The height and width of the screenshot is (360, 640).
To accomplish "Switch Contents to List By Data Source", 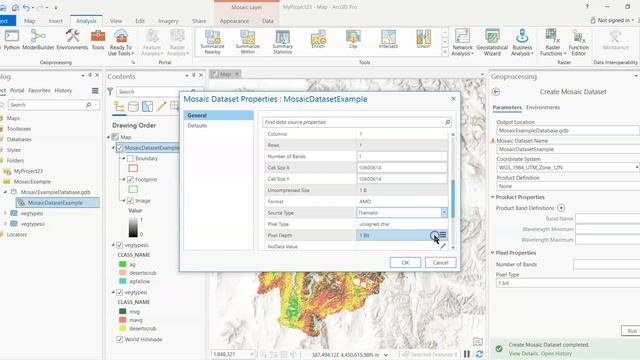I will pyautogui.click(x=133, y=107).
